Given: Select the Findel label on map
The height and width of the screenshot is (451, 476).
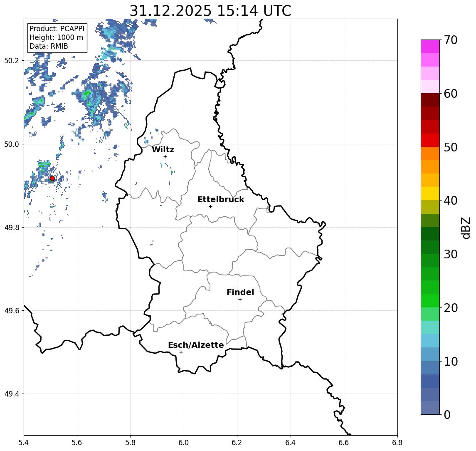Looking at the screenshot, I should [x=240, y=292].
